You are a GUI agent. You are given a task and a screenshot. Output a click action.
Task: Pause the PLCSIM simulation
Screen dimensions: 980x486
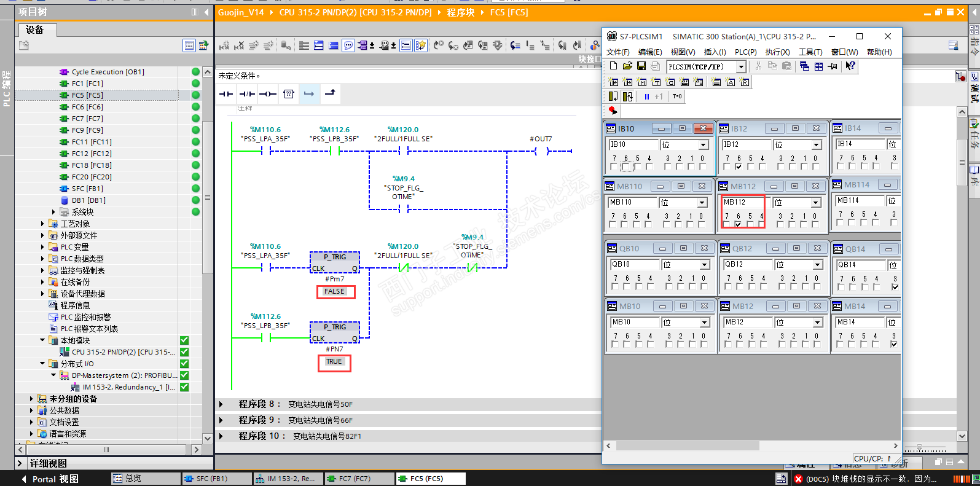tap(646, 96)
